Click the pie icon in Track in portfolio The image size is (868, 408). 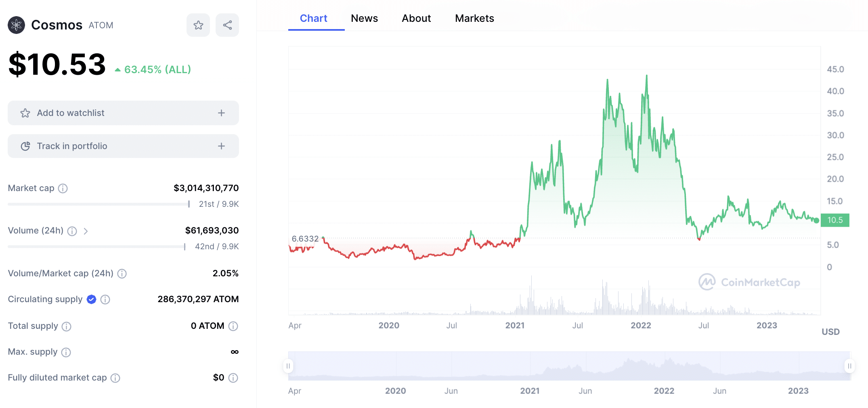coord(25,146)
